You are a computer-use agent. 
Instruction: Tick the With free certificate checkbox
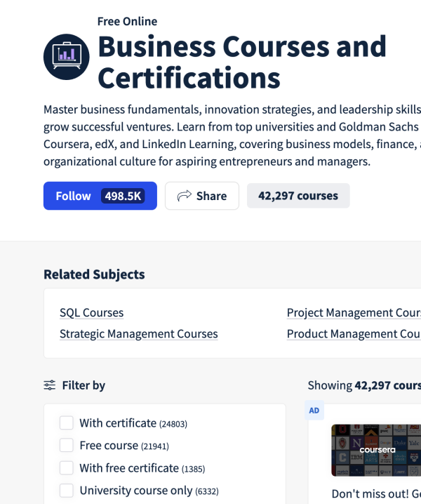tap(67, 467)
